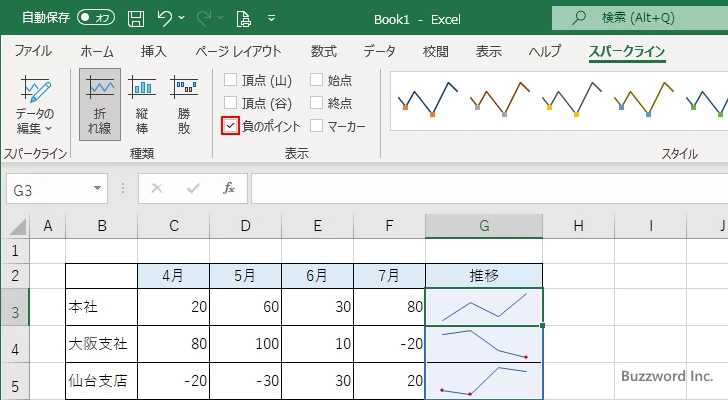Select column B header
The image size is (728, 400).
(102, 226)
